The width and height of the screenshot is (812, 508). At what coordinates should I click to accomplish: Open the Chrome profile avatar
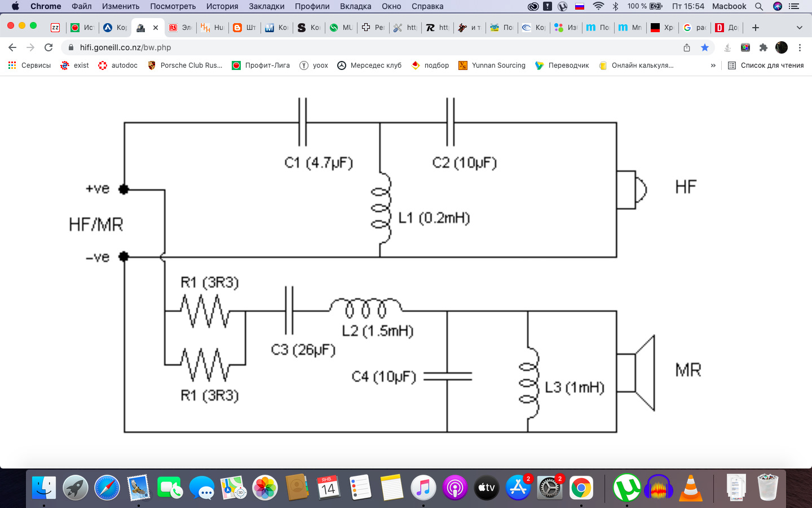coord(782,47)
